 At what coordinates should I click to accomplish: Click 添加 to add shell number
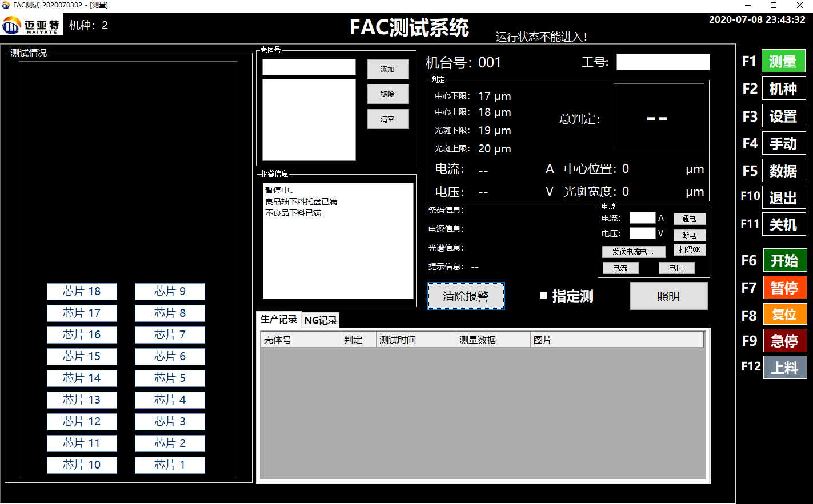(388, 69)
